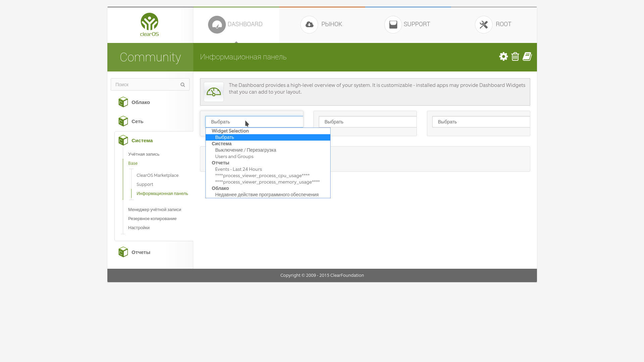Viewport: 644px width, 362px height.
Task: Select highlighted Выбрать option in list
Action: point(268,137)
